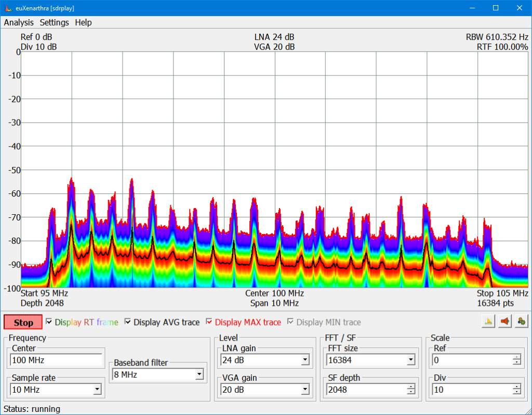Toggle the Display AVG trace checkbox
Image resolution: width=532 pixels, height=415 pixels.
point(128,321)
